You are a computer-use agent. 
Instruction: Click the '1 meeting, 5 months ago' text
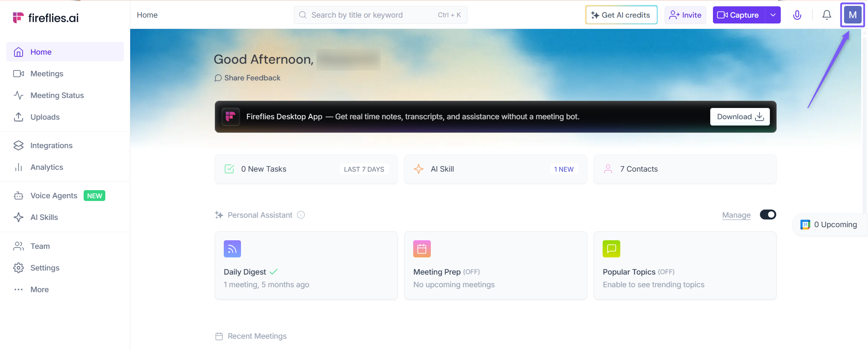click(266, 285)
